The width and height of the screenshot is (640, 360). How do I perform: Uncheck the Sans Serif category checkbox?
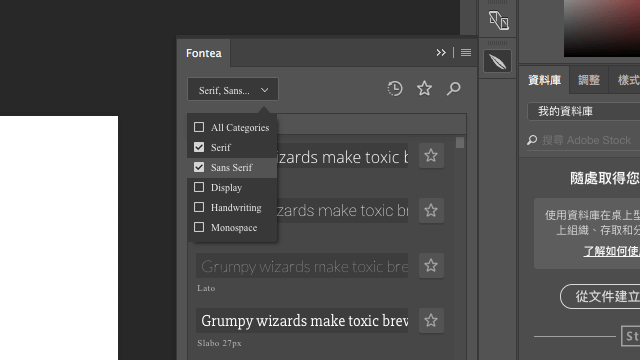pyautogui.click(x=199, y=167)
